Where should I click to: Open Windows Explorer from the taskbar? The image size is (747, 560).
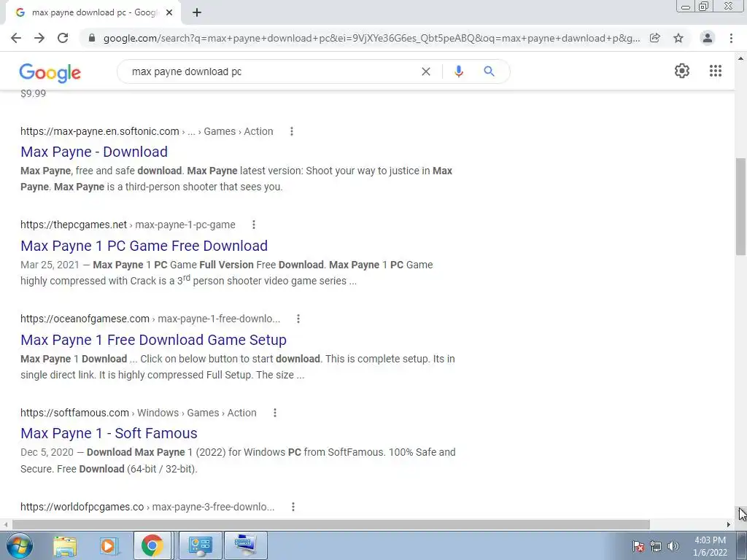tap(65, 545)
